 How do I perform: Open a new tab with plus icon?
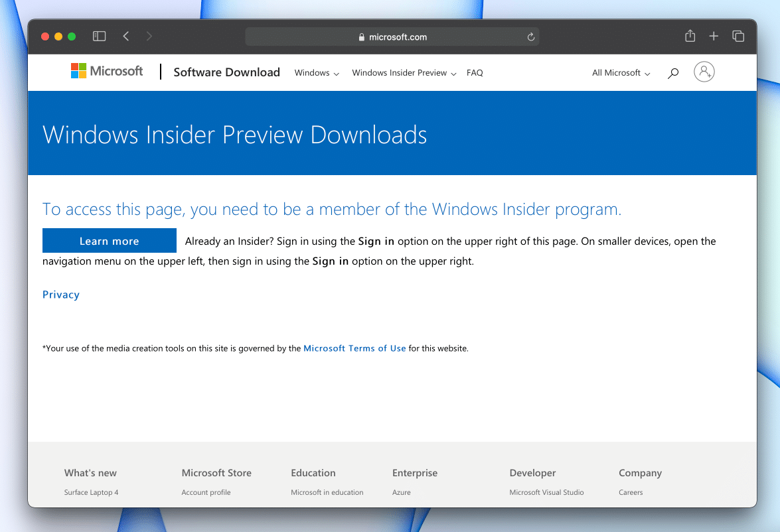714,36
